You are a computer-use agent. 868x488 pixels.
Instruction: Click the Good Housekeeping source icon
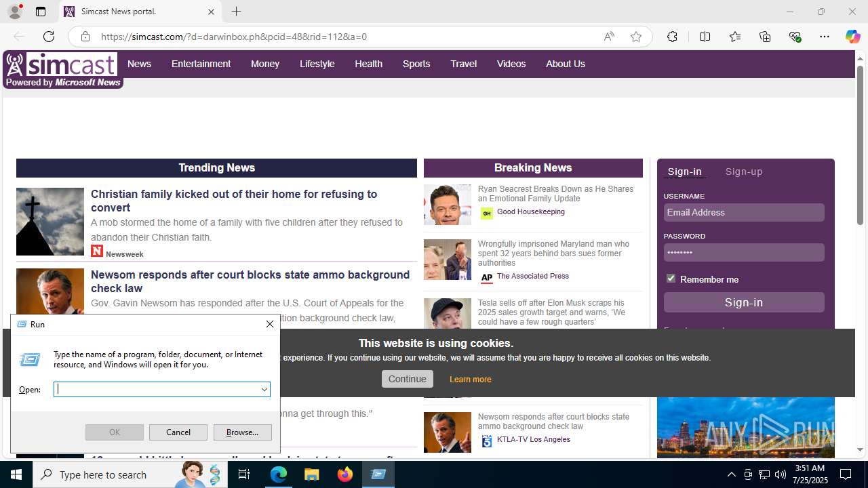tap(486, 213)
